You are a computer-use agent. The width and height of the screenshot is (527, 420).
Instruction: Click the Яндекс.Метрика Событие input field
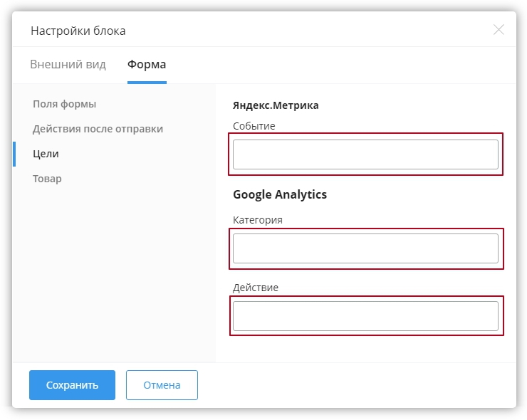click(x=365, y=154)
